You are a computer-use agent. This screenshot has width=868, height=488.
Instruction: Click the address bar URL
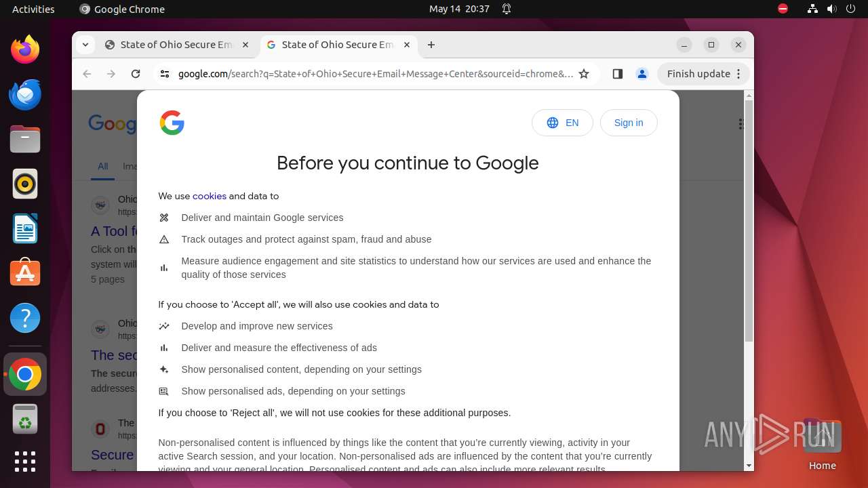click(x=376, y=74)
